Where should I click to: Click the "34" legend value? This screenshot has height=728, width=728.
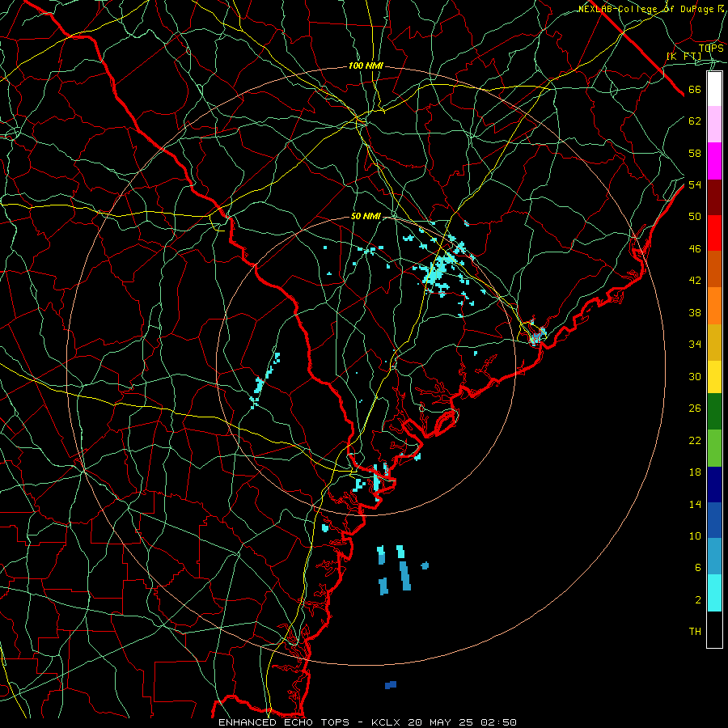[x=695, y=345]
